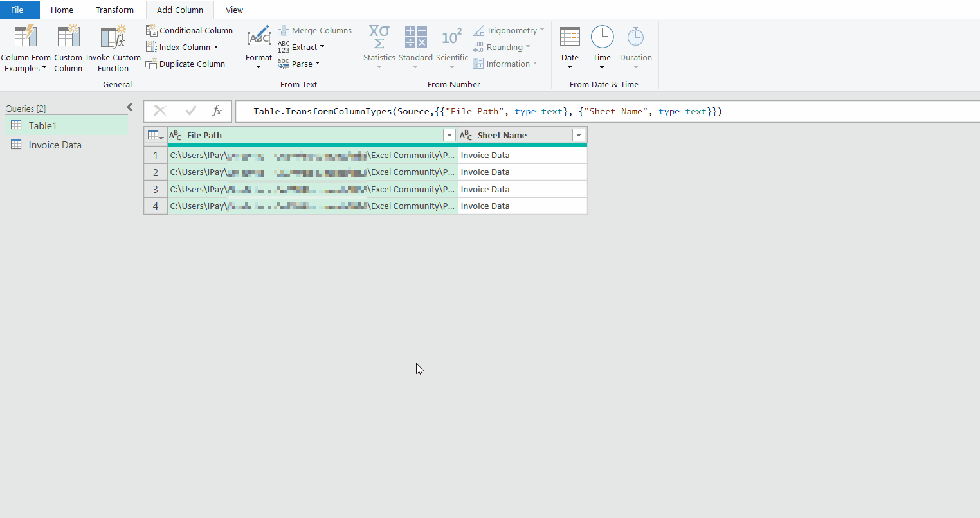Screen dimensions: 980x518
Task: Open Sheet Name column filter dropdown
Action: (x=579, y=135)
